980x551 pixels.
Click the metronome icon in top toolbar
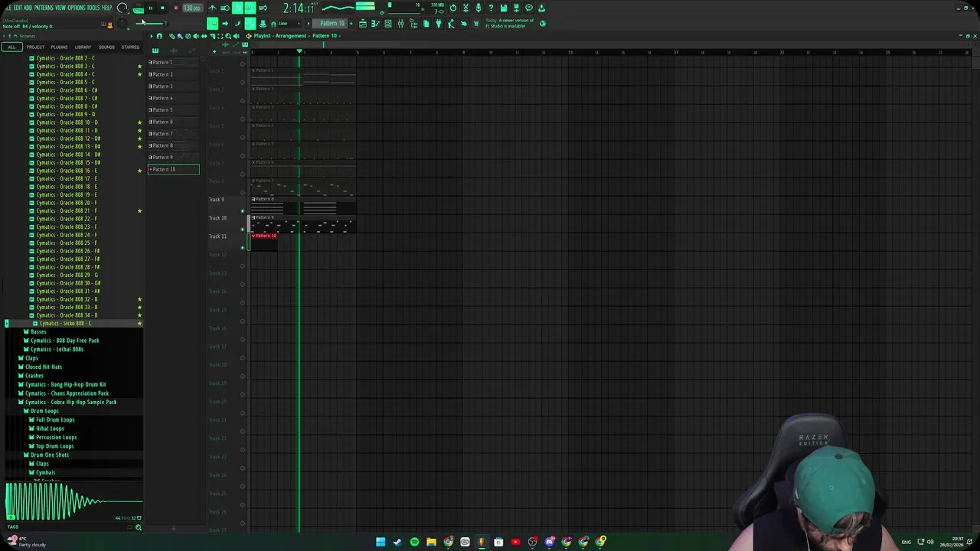212,8
